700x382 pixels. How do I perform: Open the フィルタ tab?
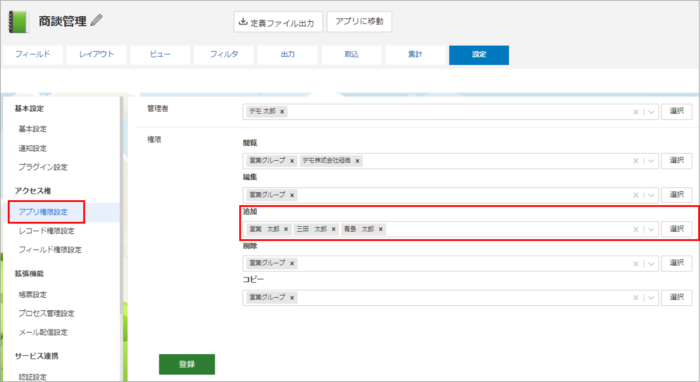(x=224, y=54)
